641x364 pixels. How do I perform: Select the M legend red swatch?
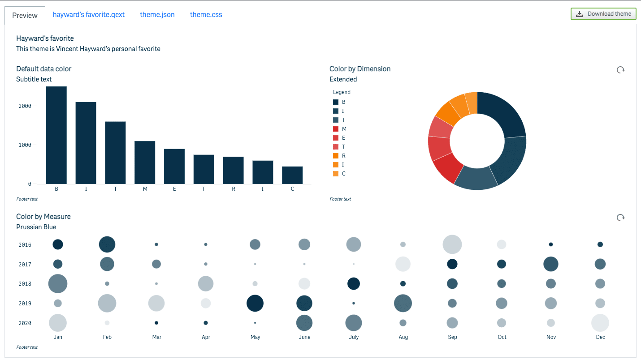click(x=336, y=129)
